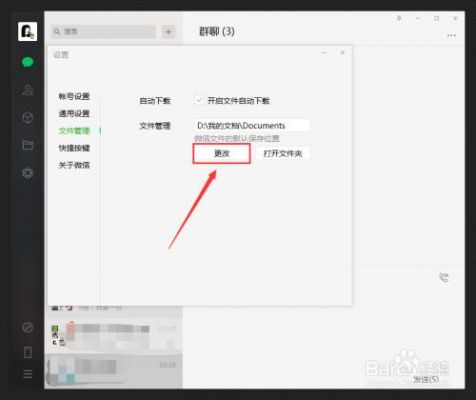Close the settings dialog
The height and width of the screenshot is (400, 476).
342,53
